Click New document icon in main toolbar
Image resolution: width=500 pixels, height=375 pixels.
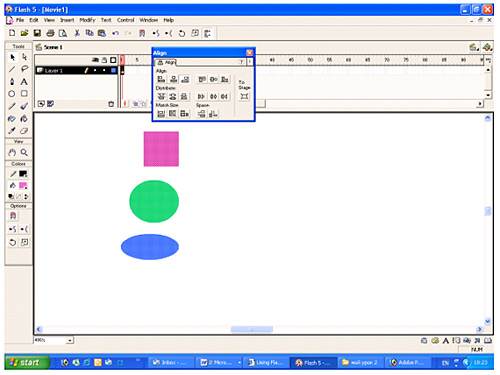[x=12, y=33]
